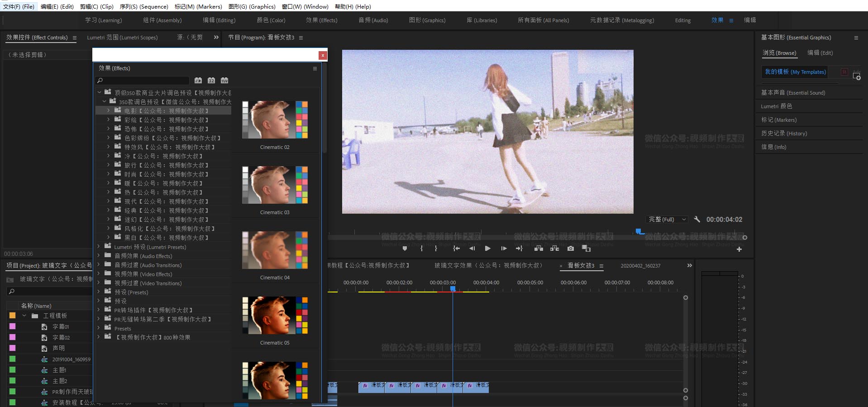
Task: Open the button editor plus icon
Action: pyautogui.click(x=739, y=249)
